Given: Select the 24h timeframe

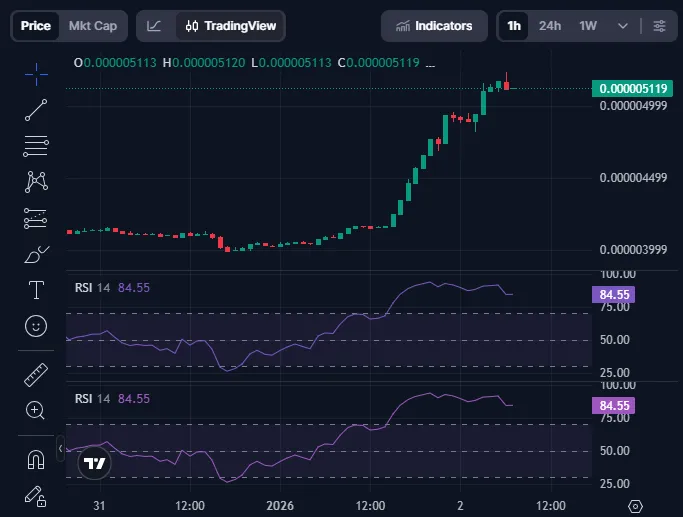Looking at the screenshot, I should click(x=550, y=26).
